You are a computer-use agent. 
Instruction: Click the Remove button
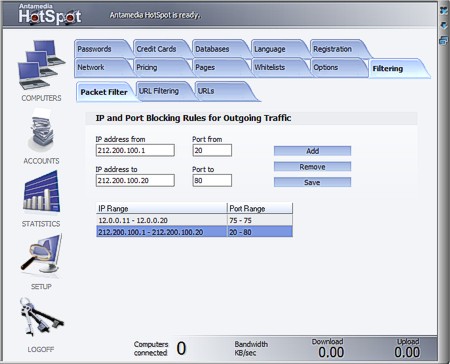312,167
